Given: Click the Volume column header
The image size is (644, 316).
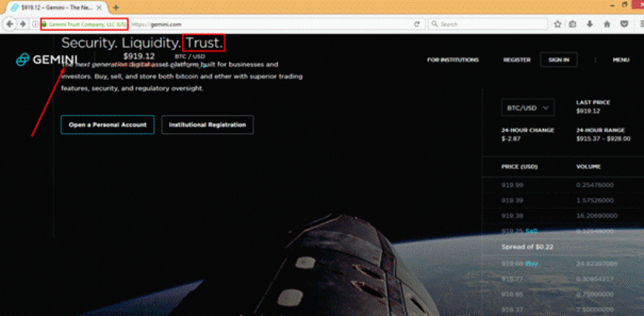Looking at the screenshot, I should (589, 167).
